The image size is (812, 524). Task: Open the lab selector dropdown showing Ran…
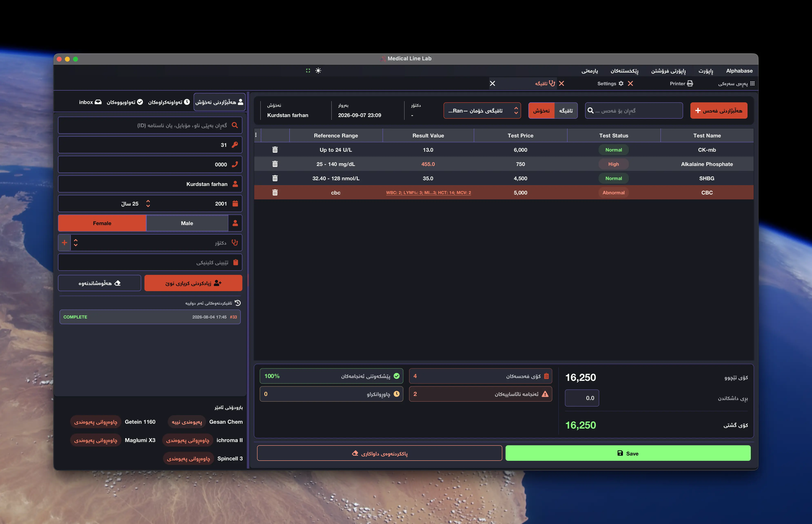(482, 111)
